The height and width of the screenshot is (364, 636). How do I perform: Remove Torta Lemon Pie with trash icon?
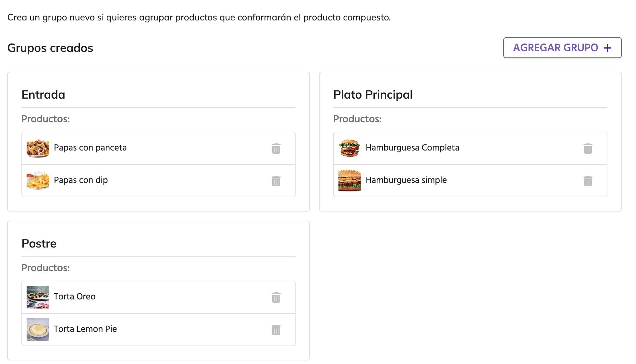click(x=276, y=330)
